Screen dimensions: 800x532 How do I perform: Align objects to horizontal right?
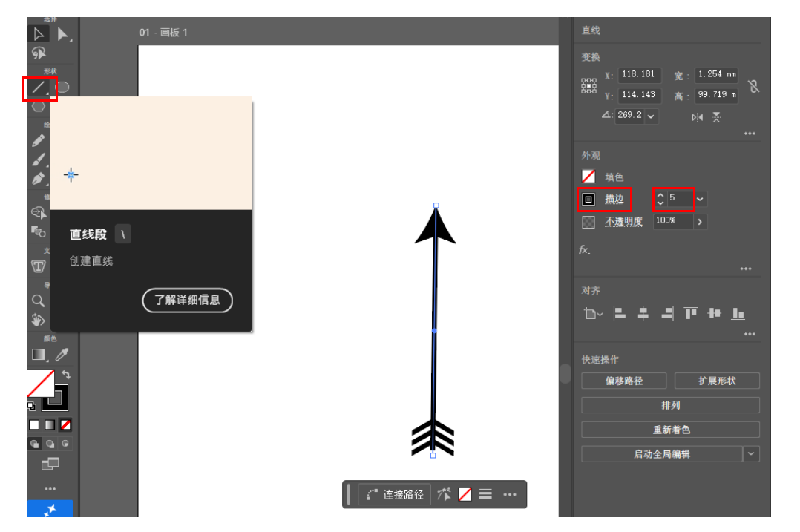click(x=667, y=313)
